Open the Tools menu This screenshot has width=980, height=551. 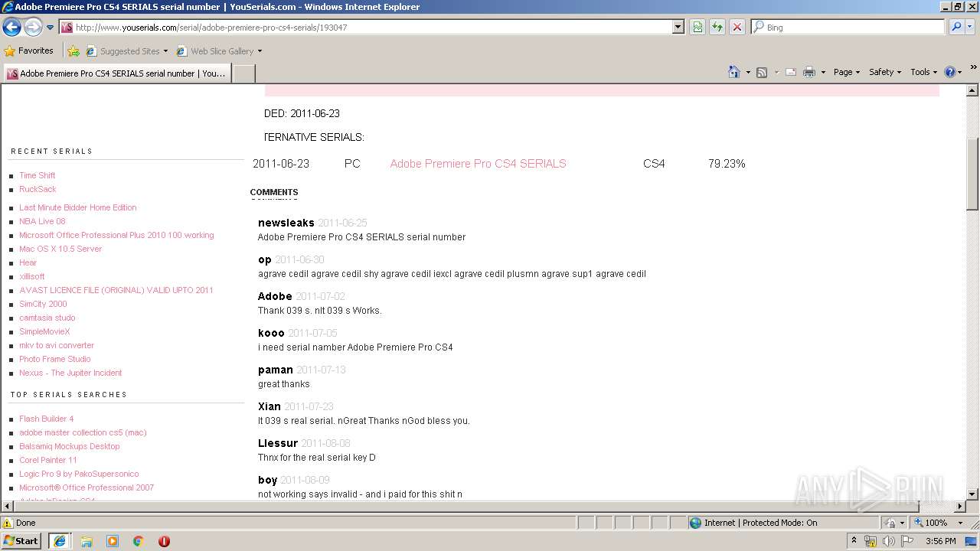tap(923, 72)
